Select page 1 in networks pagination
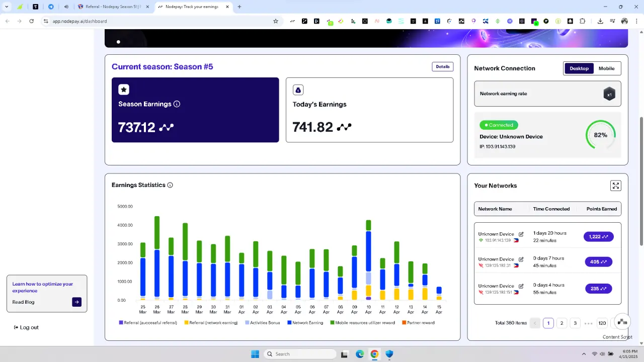The height and width of the screenshot is (362, 644). (548, 323)
